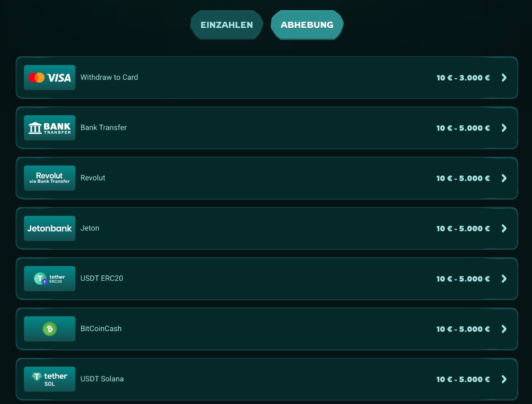
Task: Expand the BitCoinCash chevron arrow
Action: point(504,329)
